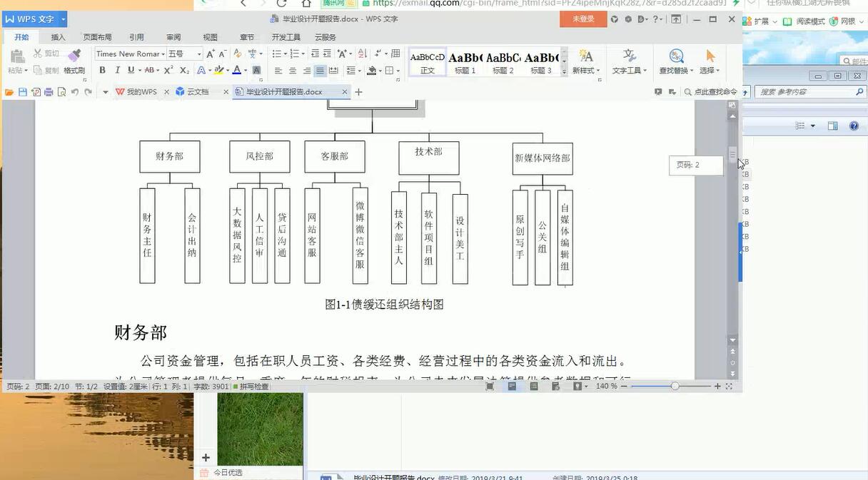
Task: Toggle Align Right
Action: pos(307,71)
